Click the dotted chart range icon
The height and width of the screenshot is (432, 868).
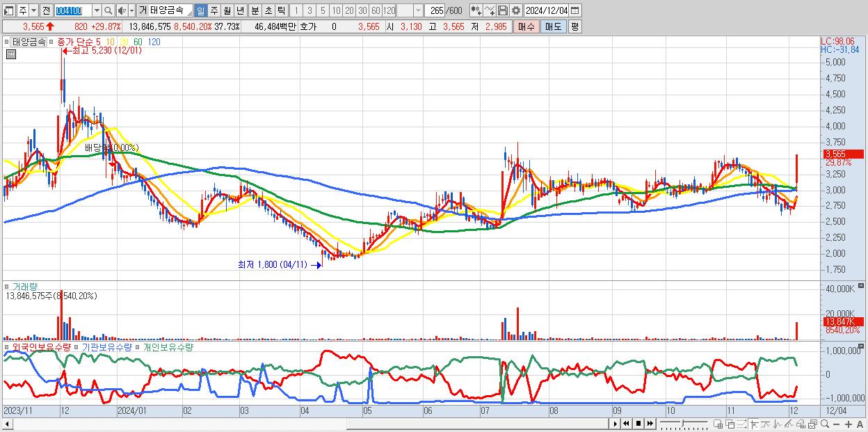click(x=741, y=424)
